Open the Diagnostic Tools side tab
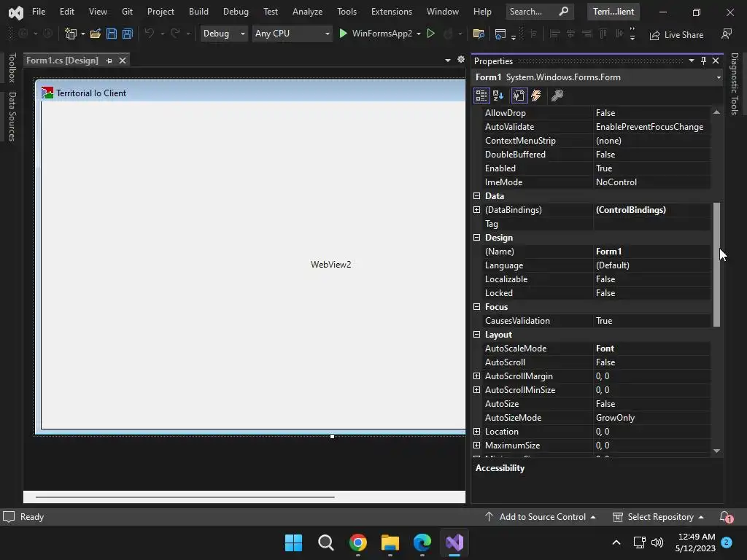 point(734,84)
